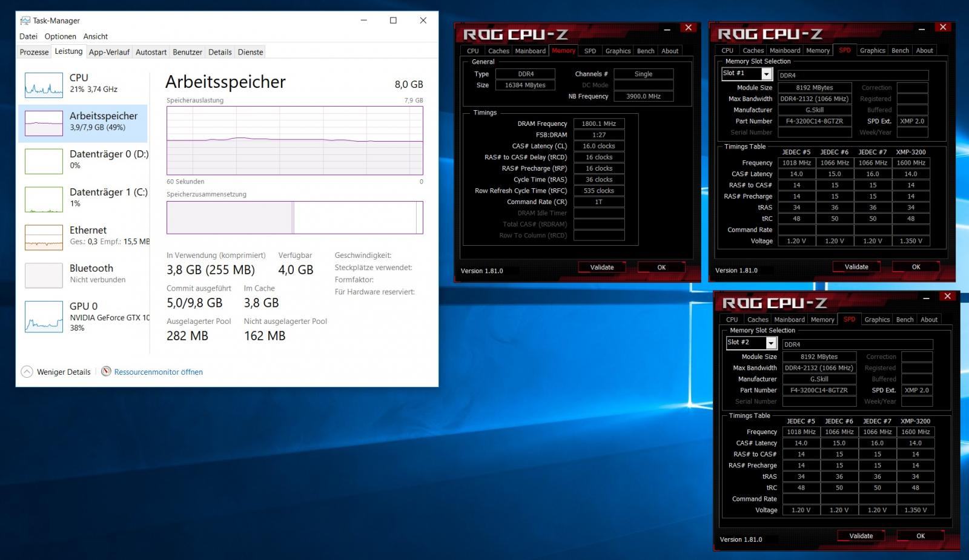Open Graphics tab in Memory CPU-Z window

(x=618, y=51)
